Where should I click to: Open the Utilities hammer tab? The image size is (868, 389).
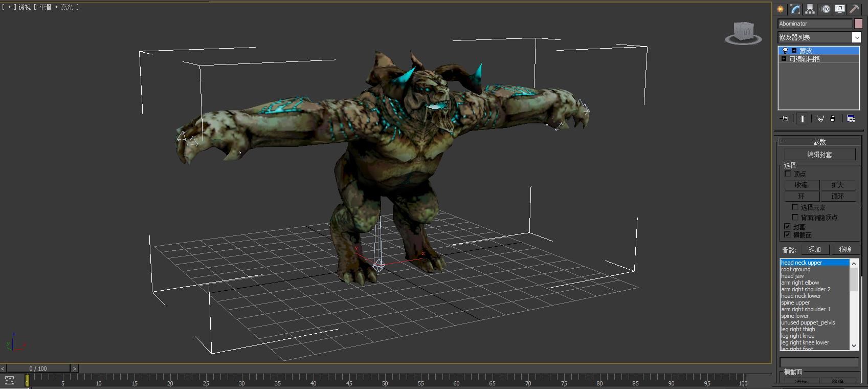(x=855, y=9)
